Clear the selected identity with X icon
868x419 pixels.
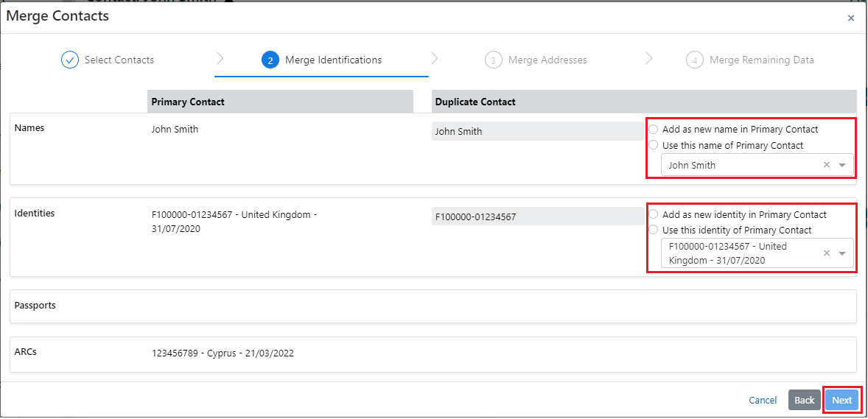(x=826, y=253)
